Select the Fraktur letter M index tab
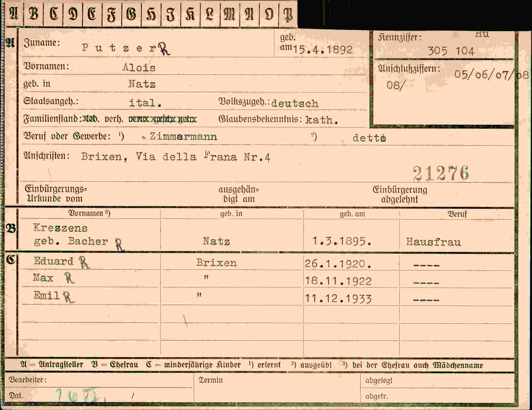This screenshot has height=410, width=532. click(x=229, y=13)
